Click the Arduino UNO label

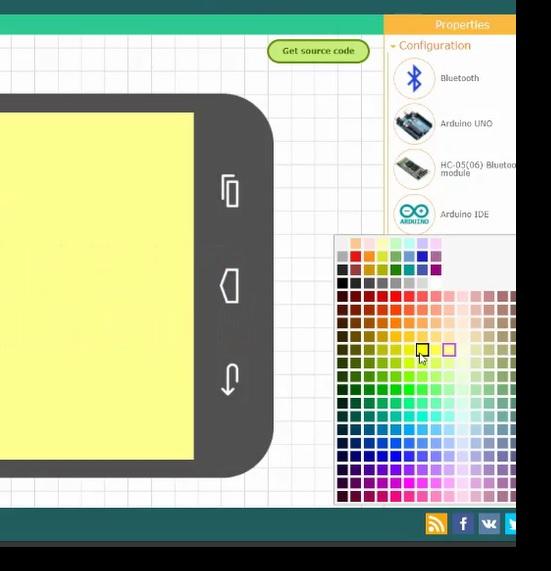pyautogui.click(x=467, y=123)
